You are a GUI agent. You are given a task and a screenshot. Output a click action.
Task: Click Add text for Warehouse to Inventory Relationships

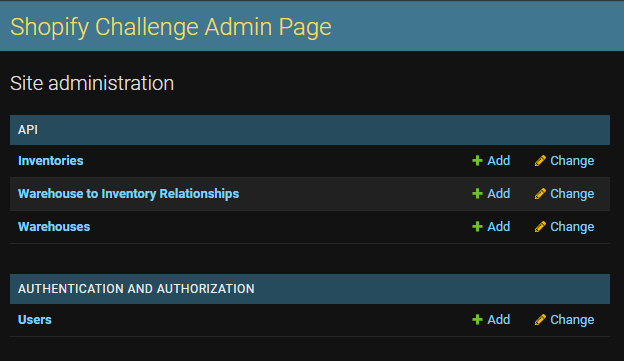click(x=499, y=194)
